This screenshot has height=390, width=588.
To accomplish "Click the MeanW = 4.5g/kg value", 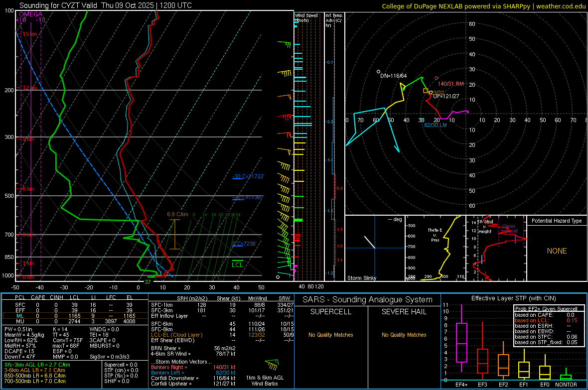I will tap(24, 335).
